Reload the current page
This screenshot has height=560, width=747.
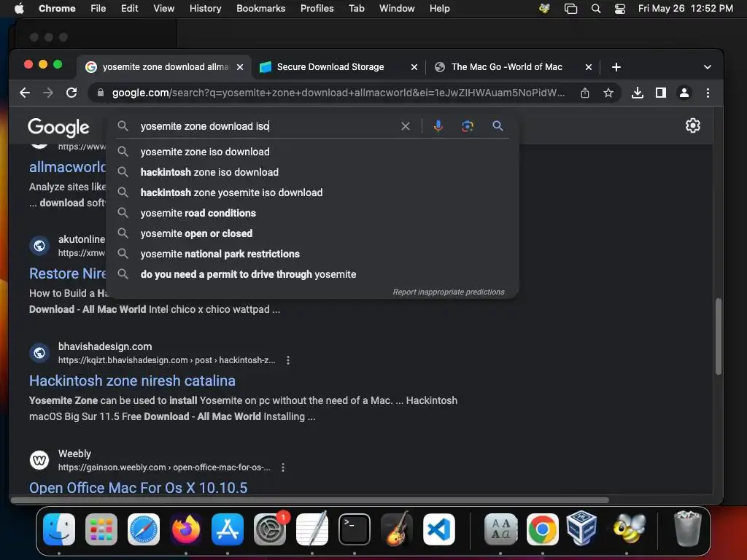point(71,93)
